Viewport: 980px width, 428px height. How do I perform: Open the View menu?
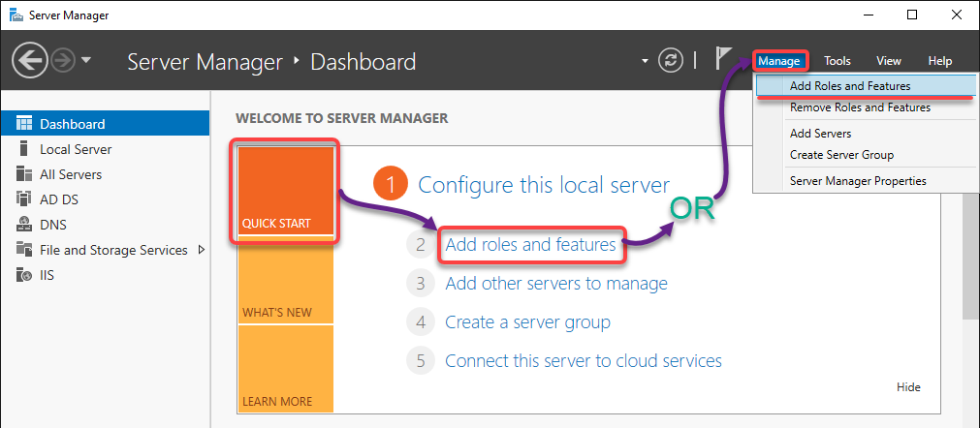tap(888, 61)
